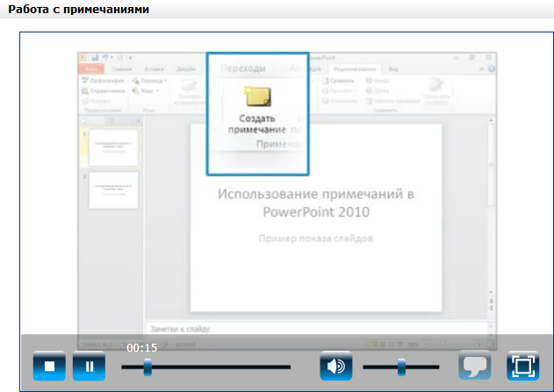Toggle captions with the speech bubble icon

[x=475, y=366]
